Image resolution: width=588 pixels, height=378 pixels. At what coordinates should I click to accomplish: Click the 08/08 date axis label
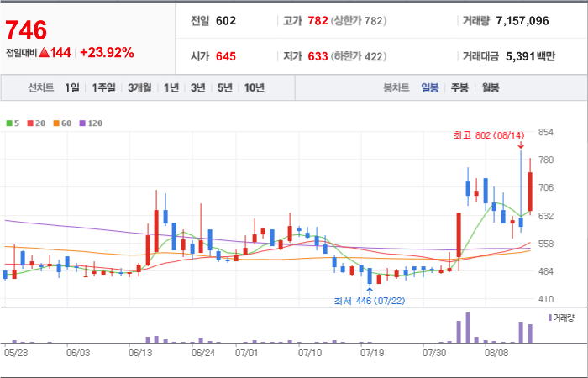[496, 353]
